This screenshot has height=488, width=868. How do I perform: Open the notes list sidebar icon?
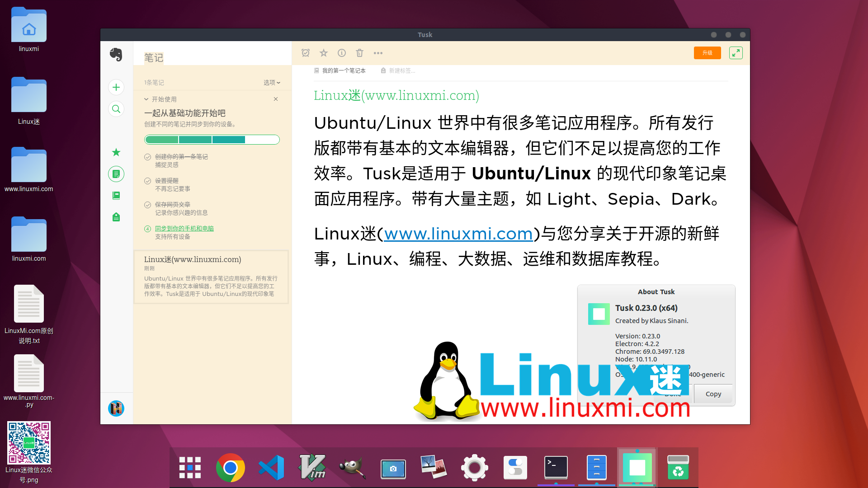pyautogui.click(x=116, y=174)
